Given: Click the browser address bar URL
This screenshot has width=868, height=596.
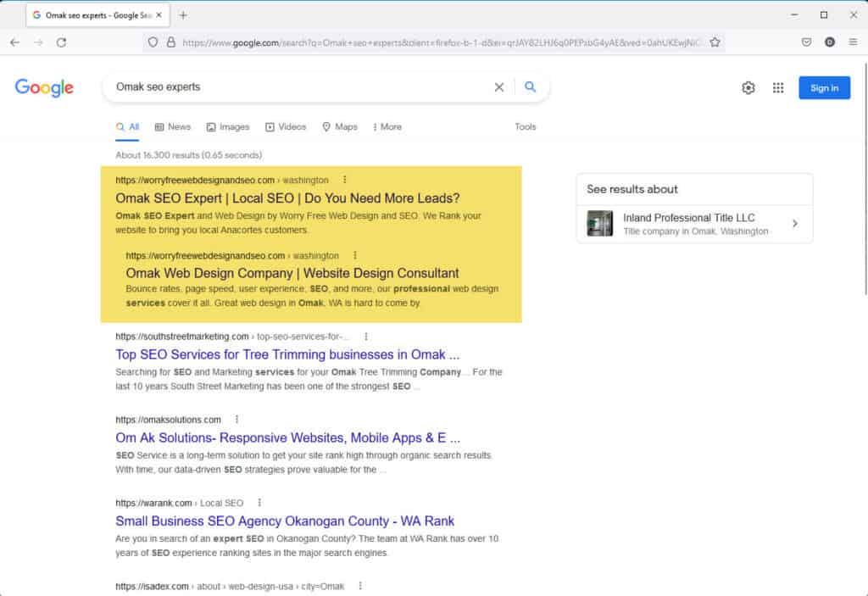Looking at the screenshot, I should pyautogui.click(x=440, y=42).
